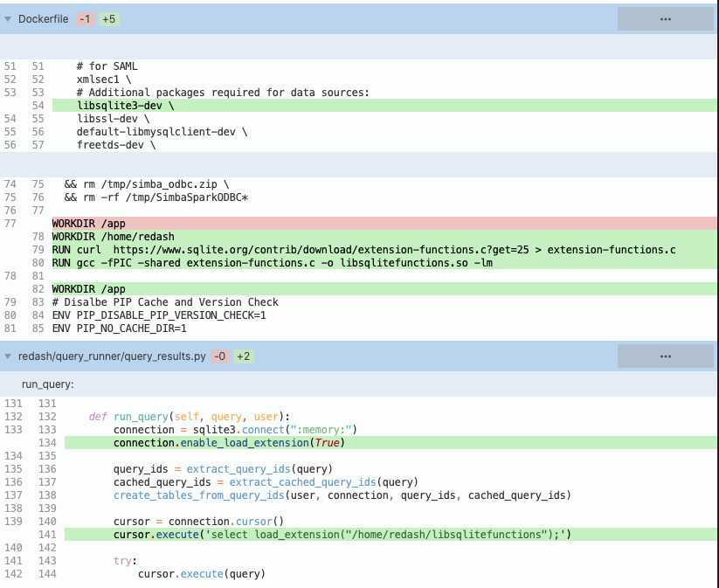Screen dimensions: 719x588
Task: Click added line libsqlite3-dev
Action: point(384,106)
